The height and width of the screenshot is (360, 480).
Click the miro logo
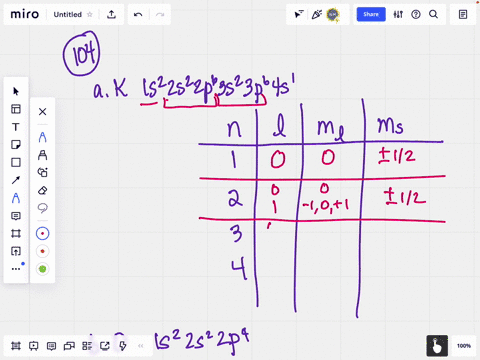(25, 14)
